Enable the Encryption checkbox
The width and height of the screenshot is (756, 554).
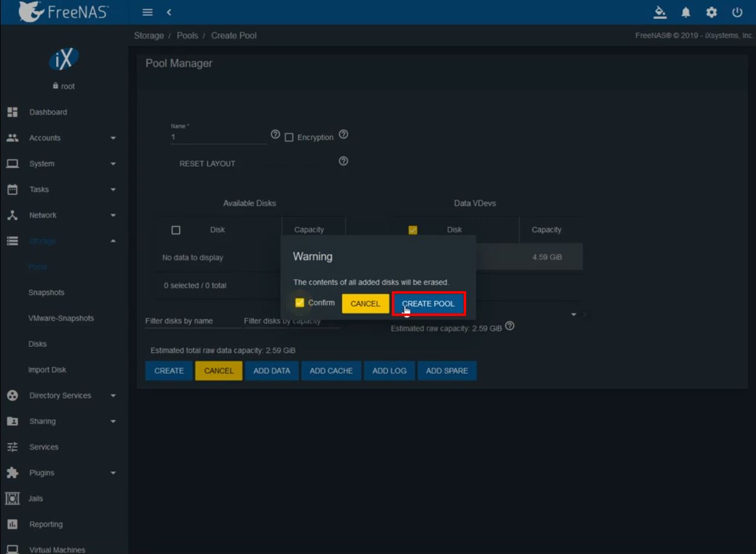[x=289, y=138]
